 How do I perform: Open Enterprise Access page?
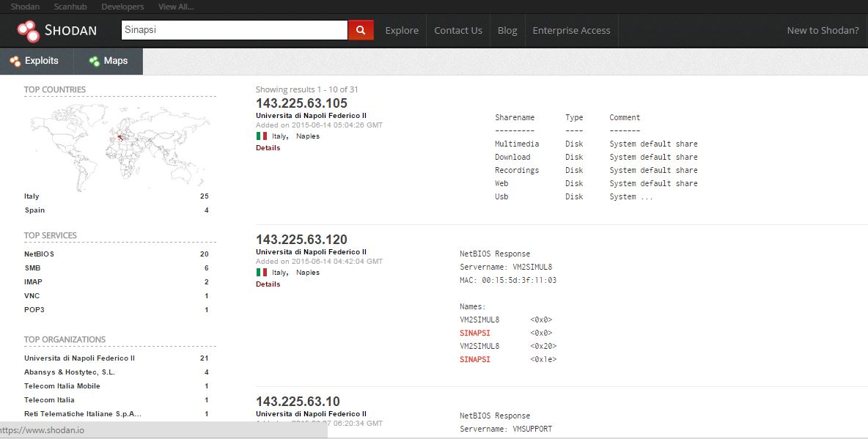click(571, 31)
